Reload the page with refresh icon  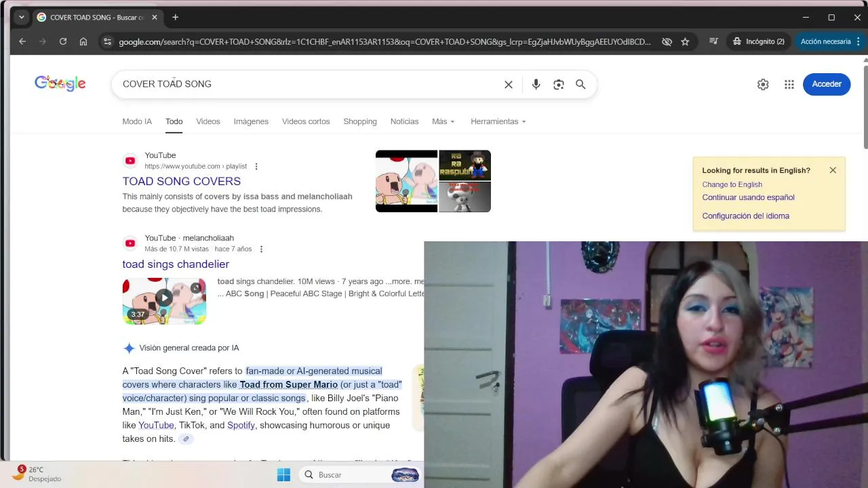[x=63, y=41]
